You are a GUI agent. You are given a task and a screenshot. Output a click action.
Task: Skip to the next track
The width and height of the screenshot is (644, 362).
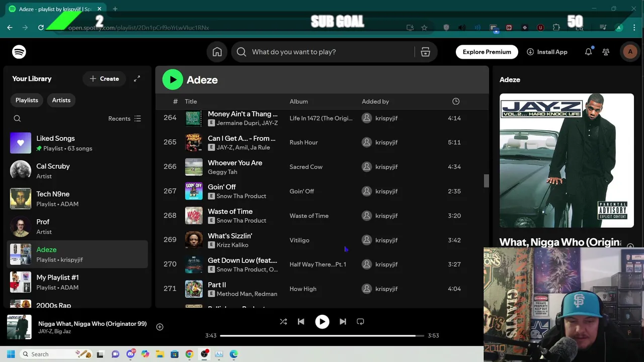click(343, 322)
